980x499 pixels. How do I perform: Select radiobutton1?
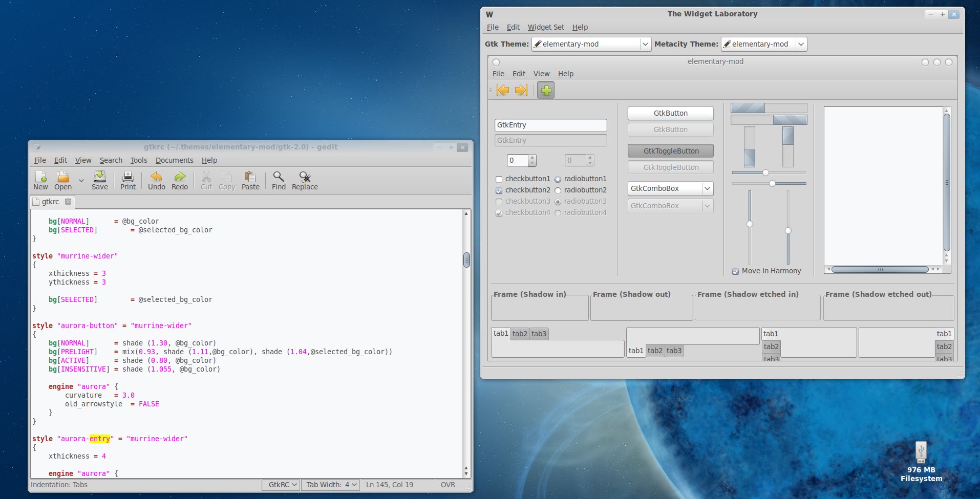558,179
